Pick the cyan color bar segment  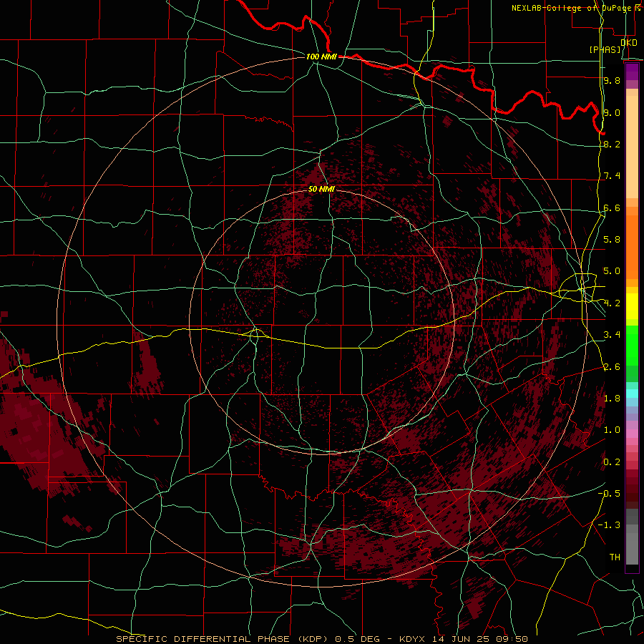632,394
